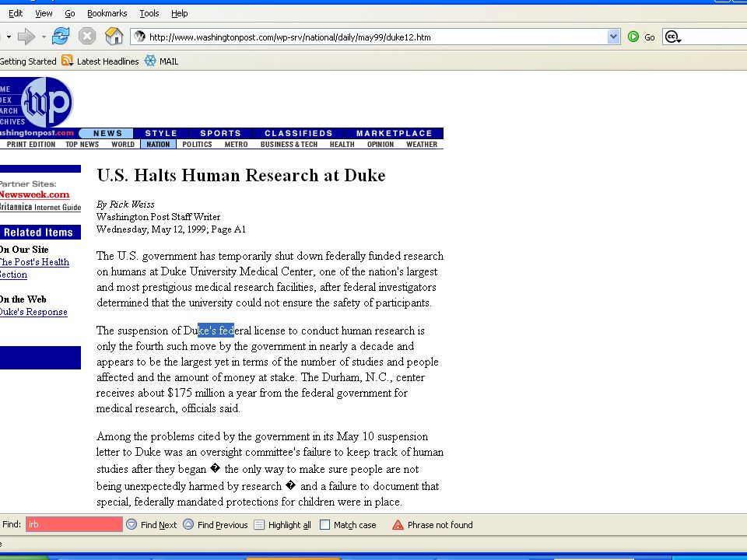
Task: Click the MAIL bookmark icon
Action: pos(150,61)
